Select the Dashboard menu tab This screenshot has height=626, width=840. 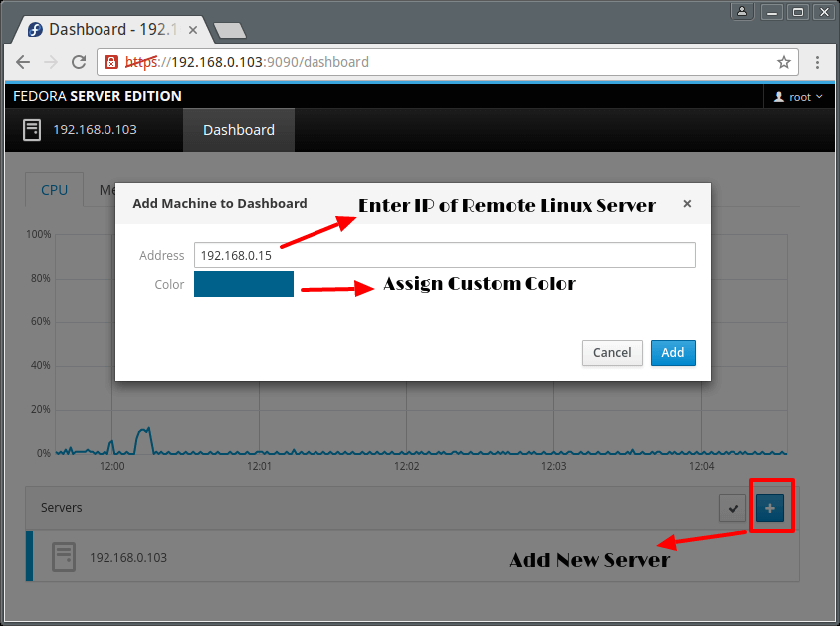tap(239, 130)
